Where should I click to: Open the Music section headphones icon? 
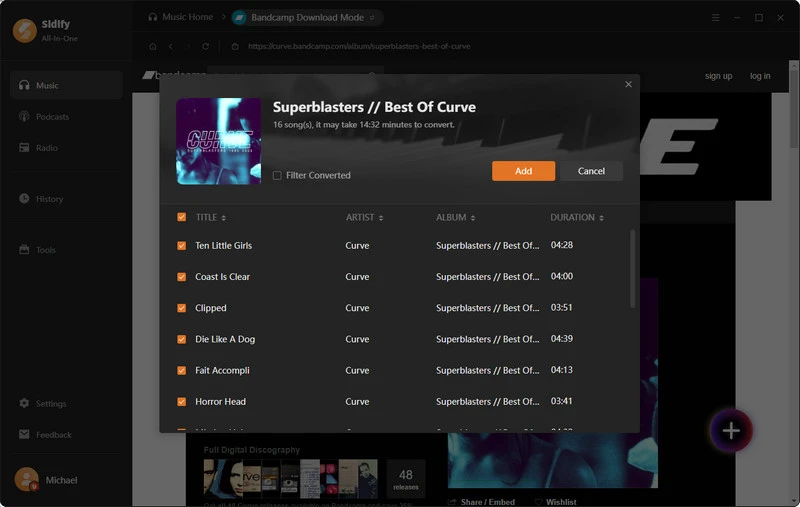(x=24, y=85)
